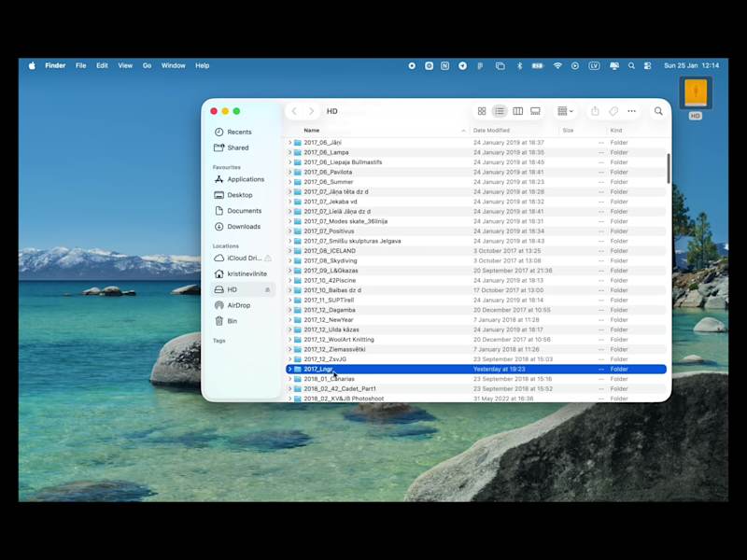This screenshot has height=560, width=747.
Task: Open the Finder search magnifier
Action: tap(658, 111)
